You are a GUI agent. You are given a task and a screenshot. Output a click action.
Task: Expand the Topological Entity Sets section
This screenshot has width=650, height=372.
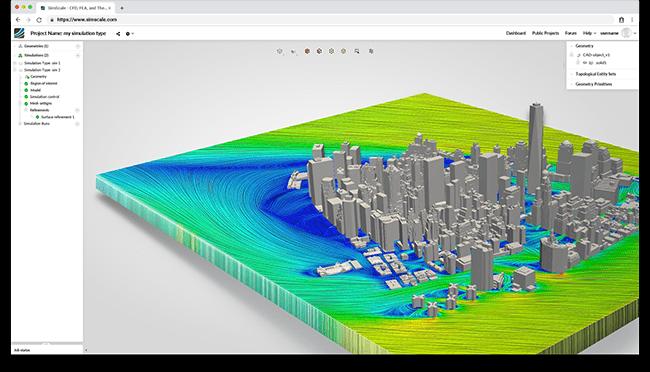572,74
